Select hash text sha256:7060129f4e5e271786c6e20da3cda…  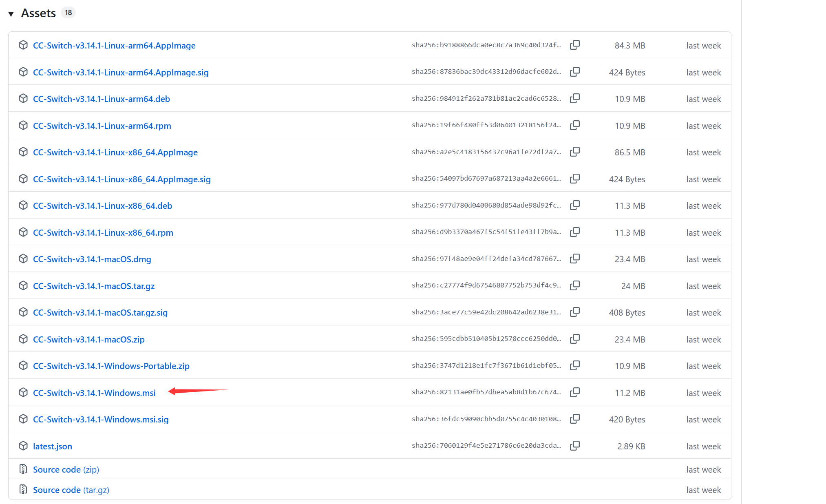coord(486,445)
